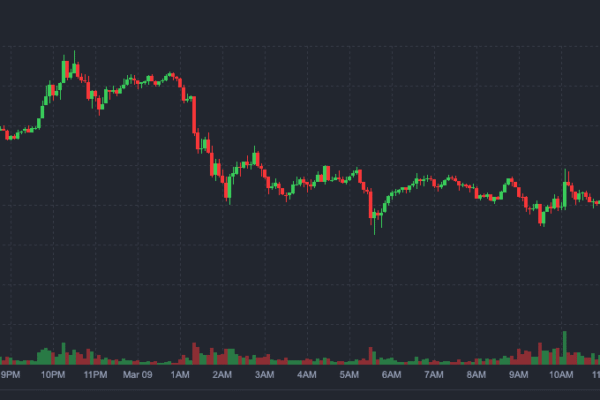The height and width of the screenshot is (400, 600).
Task: Select the 9AM time axis label
Action: pos(518,374)
